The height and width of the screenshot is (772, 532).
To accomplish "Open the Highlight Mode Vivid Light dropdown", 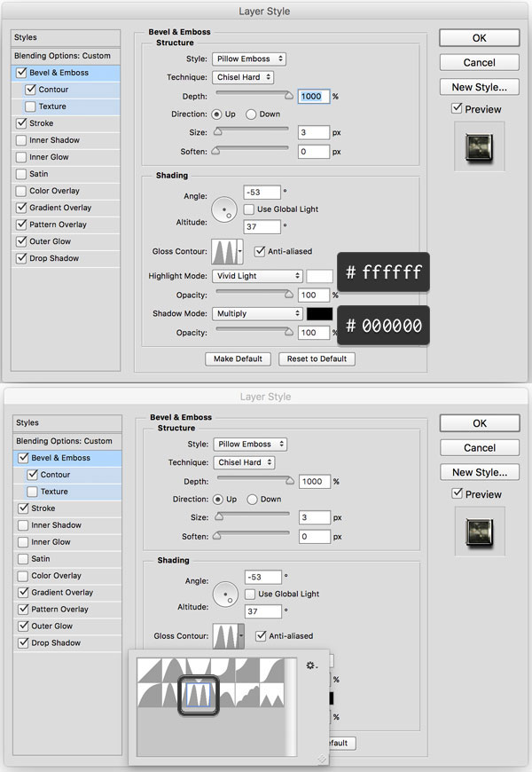I will tap(257, 276).
